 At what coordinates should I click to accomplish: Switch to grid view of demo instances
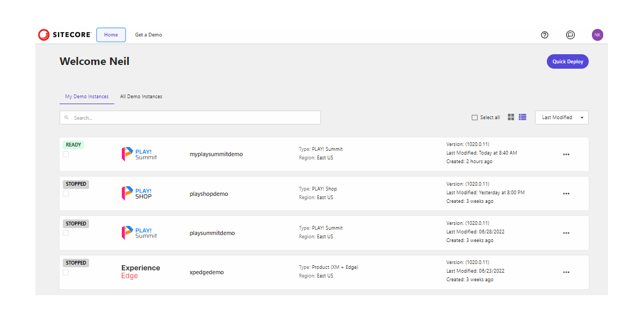click(x=510, y=117)
